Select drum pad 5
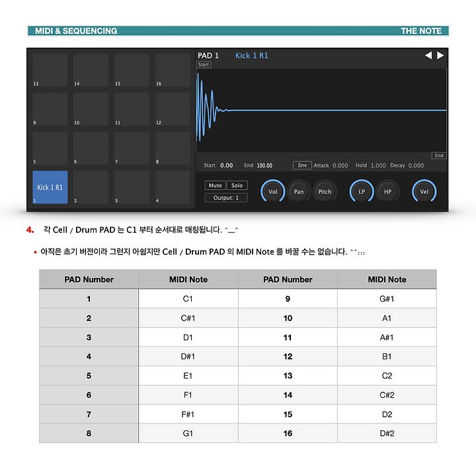This screenshot has height=450, width=476. tap(50, 148)
